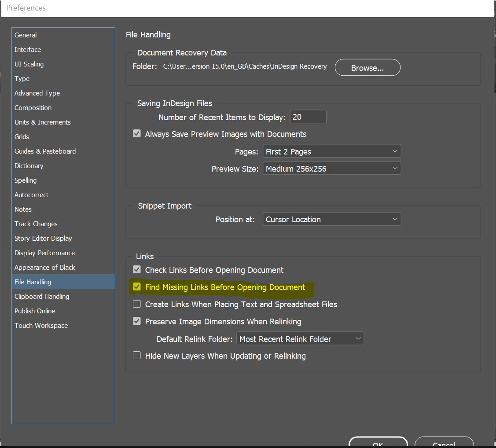
Task: Toggle Preserve Image Dimensions When Relinking
Action: (136, 321)
